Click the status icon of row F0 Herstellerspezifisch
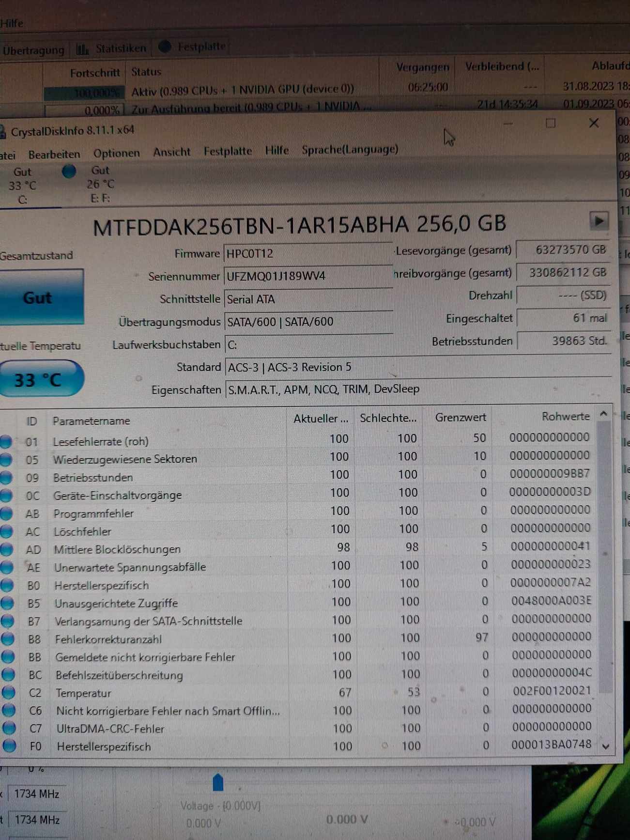Viewport: 630px width, 840px height. [9, 747]
